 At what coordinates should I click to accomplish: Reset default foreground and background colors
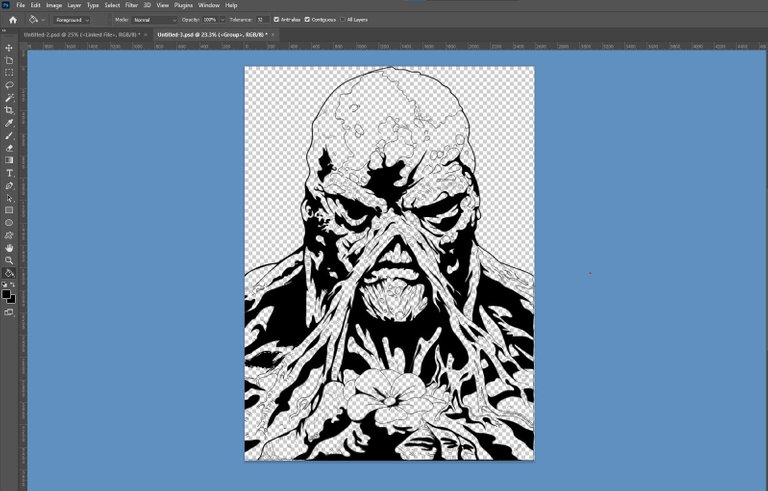(x=4, y=284)
